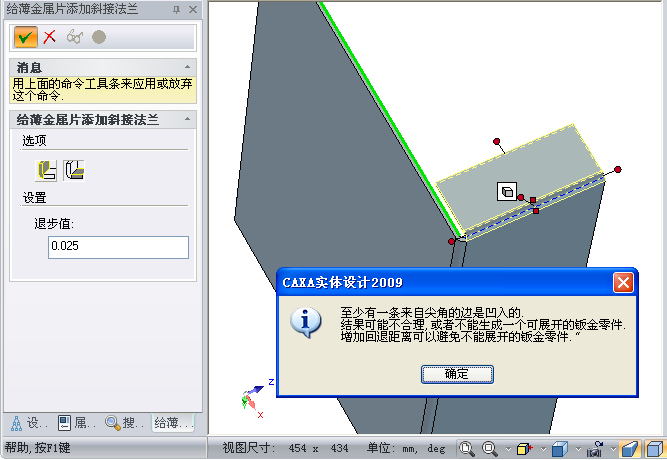Switch to the 给薄.. tab
Image resolution: width=667 pixels, height=460 pixels.
tap(173, 423)
